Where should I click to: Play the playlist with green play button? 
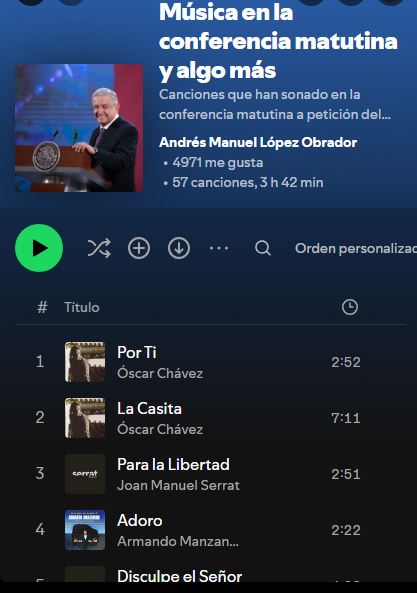[39, 248]
